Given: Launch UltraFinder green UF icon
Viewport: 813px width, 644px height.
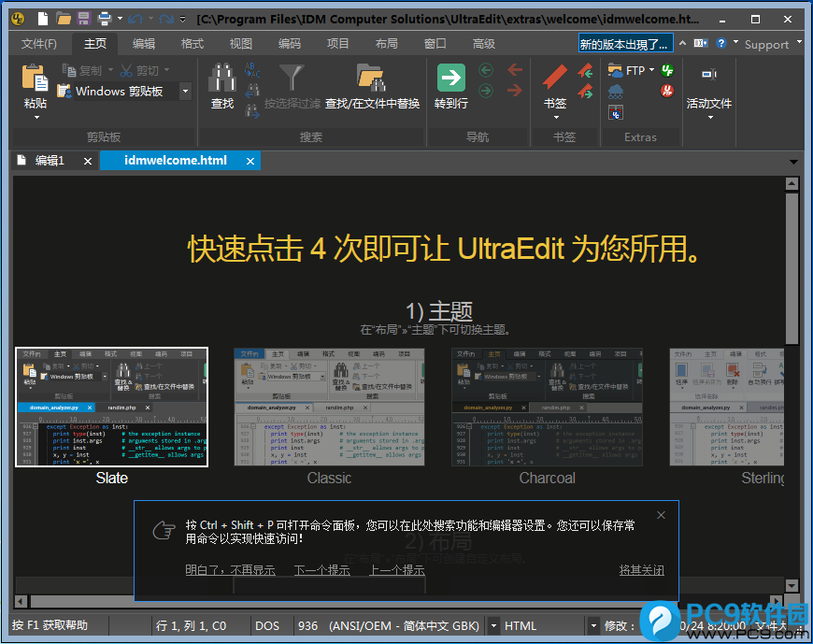Looking at the screenshot, I should tap(667, 70).
